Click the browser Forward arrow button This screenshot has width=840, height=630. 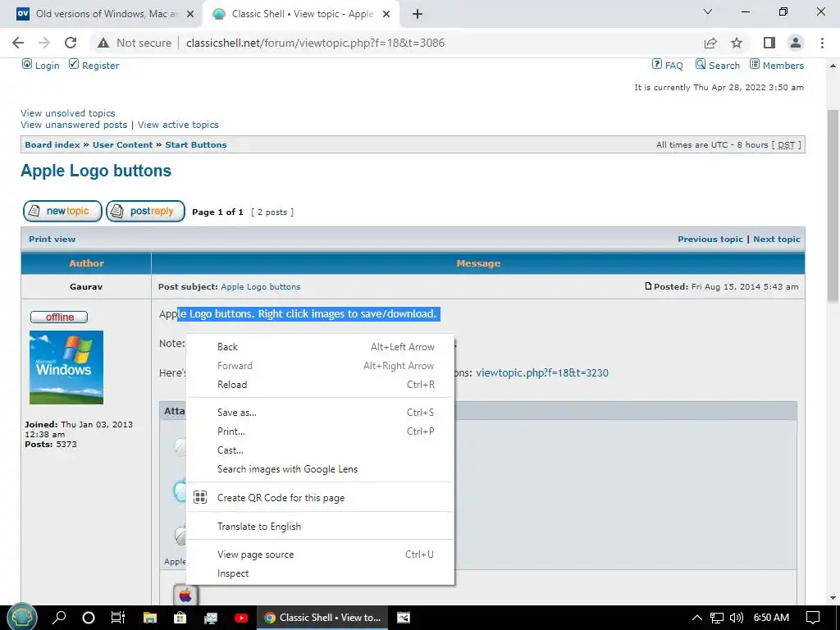(44, 43)
